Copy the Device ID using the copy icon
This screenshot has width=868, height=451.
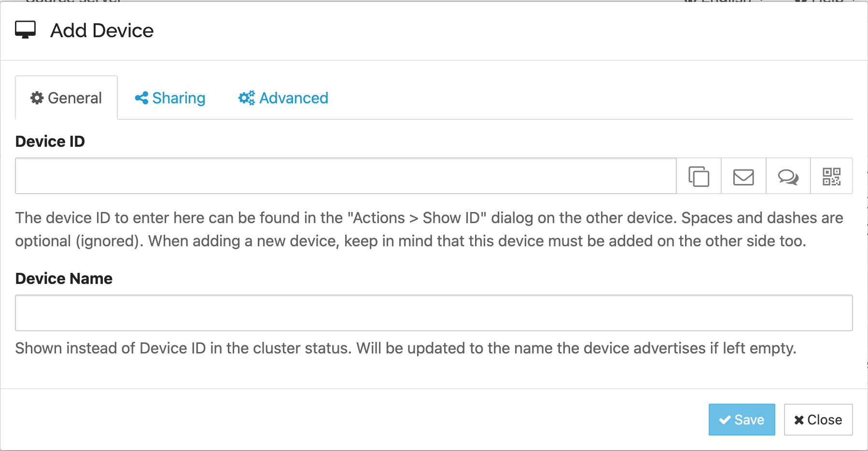click(x=699, y=176)
